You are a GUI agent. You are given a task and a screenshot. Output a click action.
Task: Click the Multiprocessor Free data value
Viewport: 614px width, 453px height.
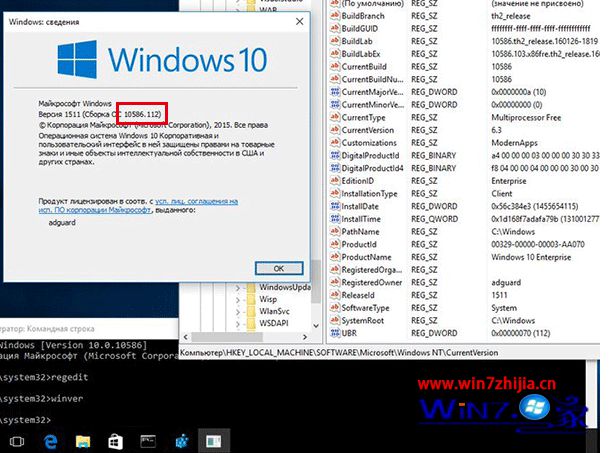(x=526, y=117)
